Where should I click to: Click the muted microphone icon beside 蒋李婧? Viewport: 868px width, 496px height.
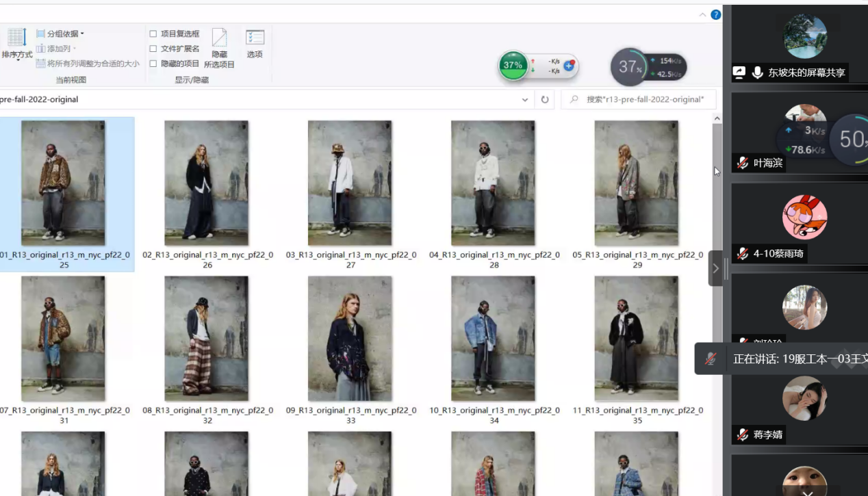point(743,434)
